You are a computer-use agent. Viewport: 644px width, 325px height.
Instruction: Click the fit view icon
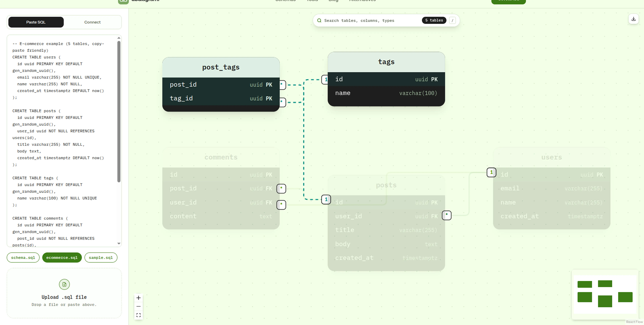coord(139,315)
